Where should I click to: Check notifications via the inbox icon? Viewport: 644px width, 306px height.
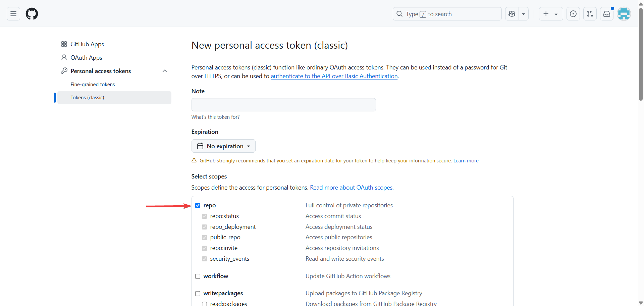click(606, 14)
